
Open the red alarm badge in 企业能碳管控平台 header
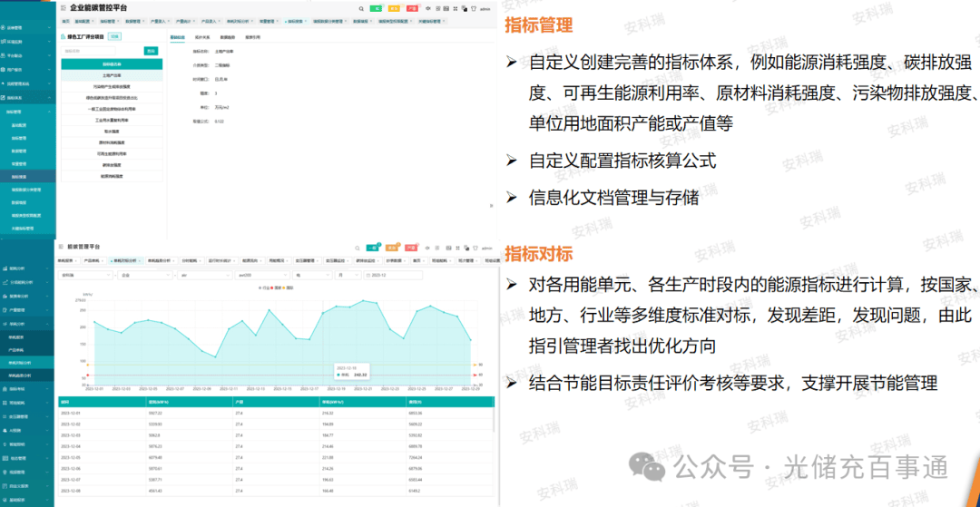[x=412, y=9]
